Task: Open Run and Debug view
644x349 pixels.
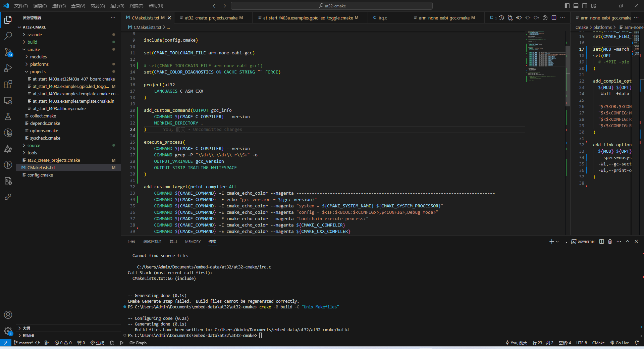Action: click(x=8, y=68)
